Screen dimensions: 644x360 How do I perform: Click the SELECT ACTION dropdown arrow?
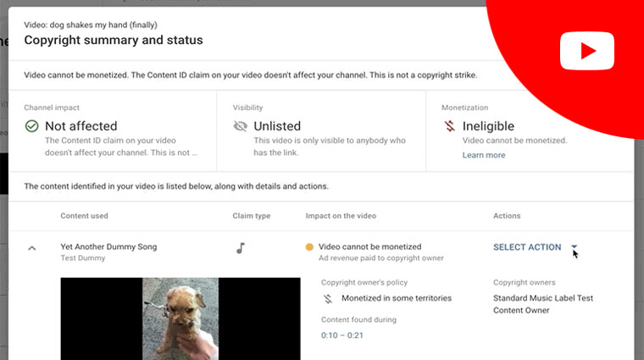pyautogui.click(x=575, y=246)
